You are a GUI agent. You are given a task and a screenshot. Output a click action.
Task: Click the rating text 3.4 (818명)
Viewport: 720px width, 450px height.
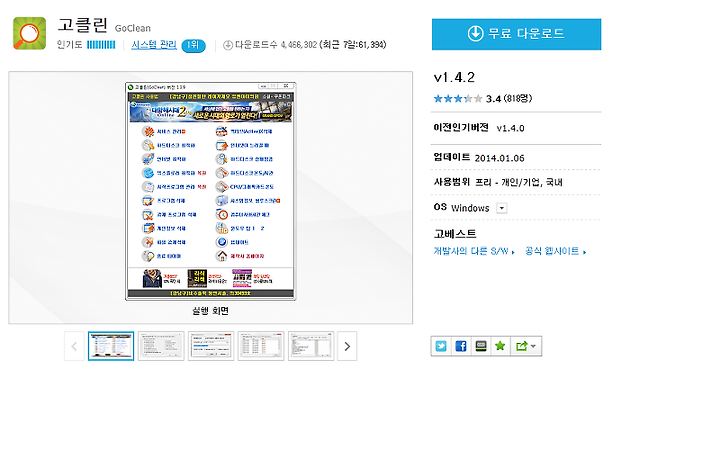509,98
